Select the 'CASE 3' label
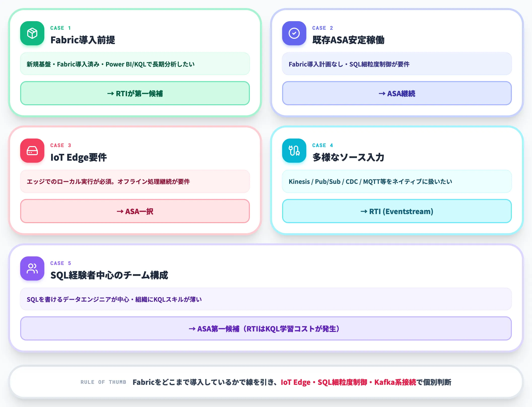 tap(61, 145)
